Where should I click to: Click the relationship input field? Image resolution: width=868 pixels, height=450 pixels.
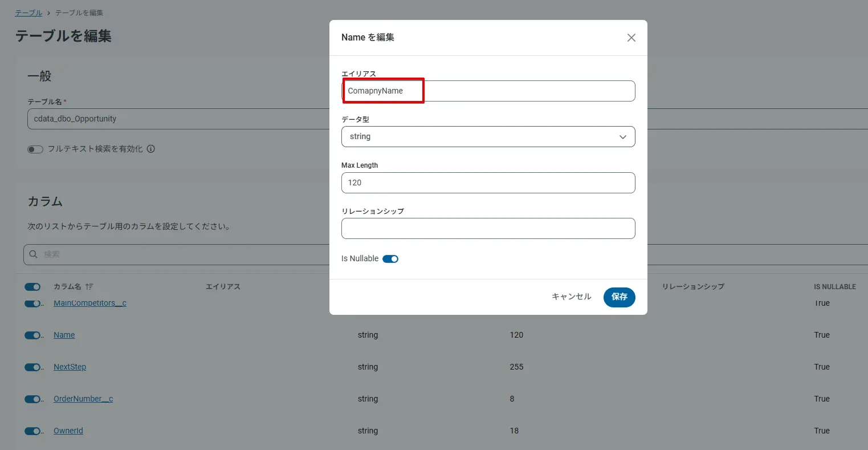pos(488,228)
